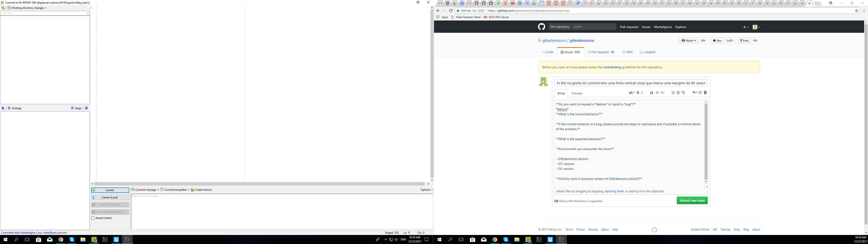The width and height of the screenshot is (868, 244).
Task: Refresh changes with the Git Extensions refresh icon
Action: click(3, 8)
